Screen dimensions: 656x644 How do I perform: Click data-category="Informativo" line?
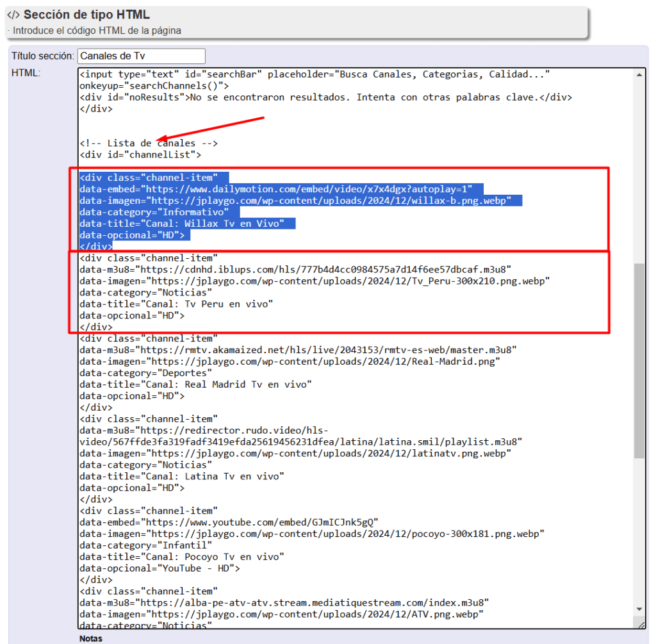[x=154, y=212]
